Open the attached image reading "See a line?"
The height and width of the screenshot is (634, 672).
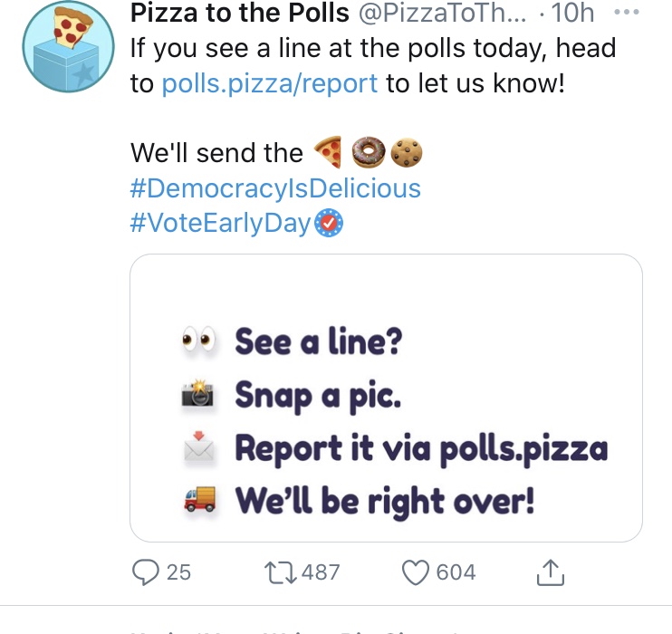pos(386,398)
